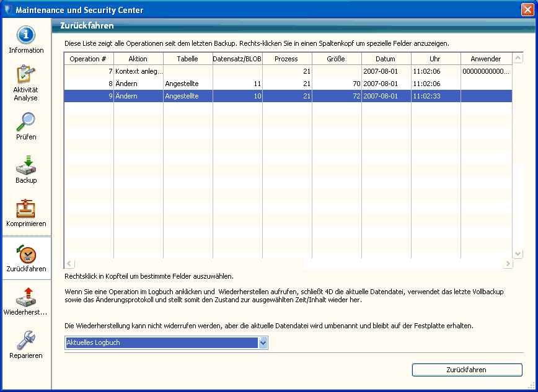
Task: Select the Zurückfahren sidebar icon
Action: (26, 258)
